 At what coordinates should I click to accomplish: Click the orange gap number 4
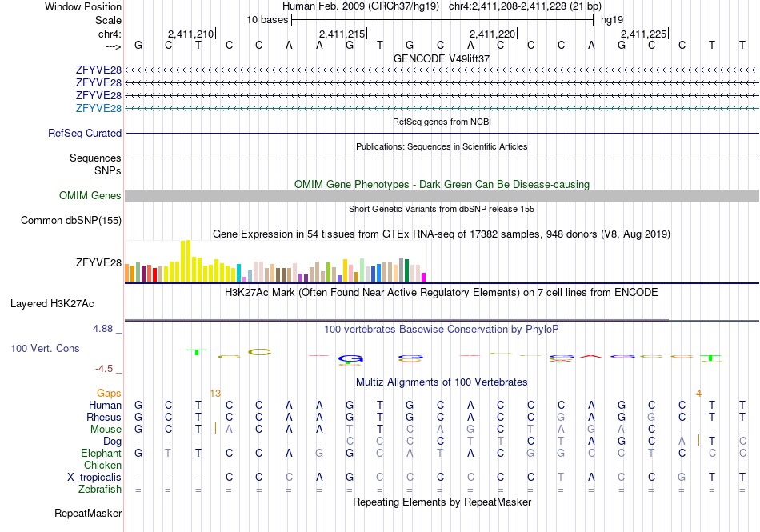[x=698, y=394]
